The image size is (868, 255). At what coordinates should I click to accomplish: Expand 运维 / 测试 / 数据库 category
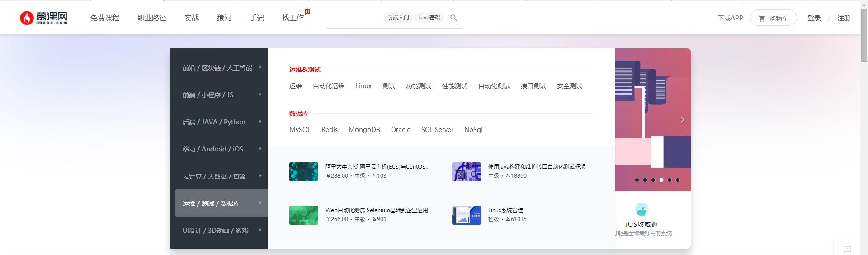coord(222,203)
